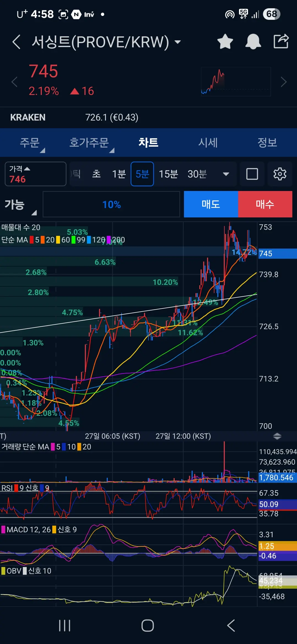Tap the red 매수 buy button

265,204
